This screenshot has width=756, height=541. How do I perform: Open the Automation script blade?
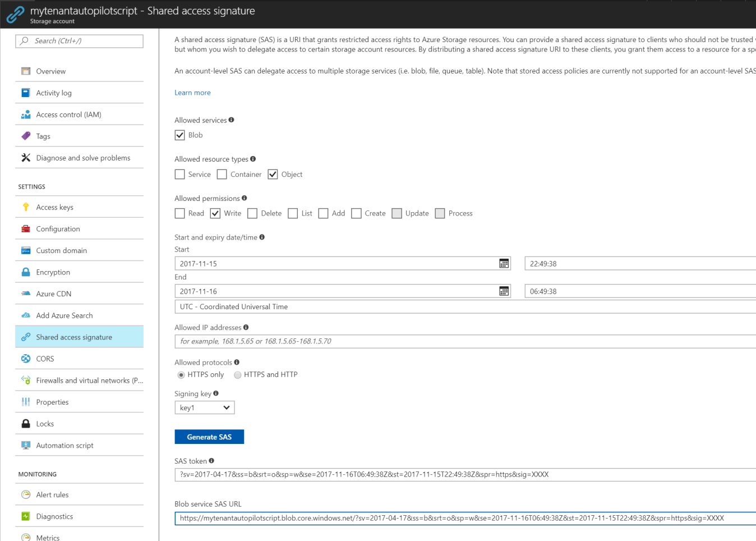[63, 445]
